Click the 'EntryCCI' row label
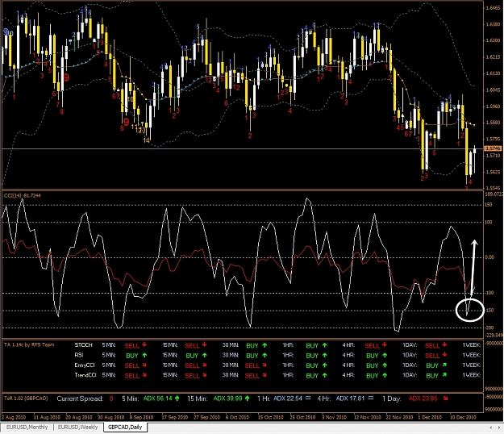The height and width of the screenshot is (434, 504). 85,365
